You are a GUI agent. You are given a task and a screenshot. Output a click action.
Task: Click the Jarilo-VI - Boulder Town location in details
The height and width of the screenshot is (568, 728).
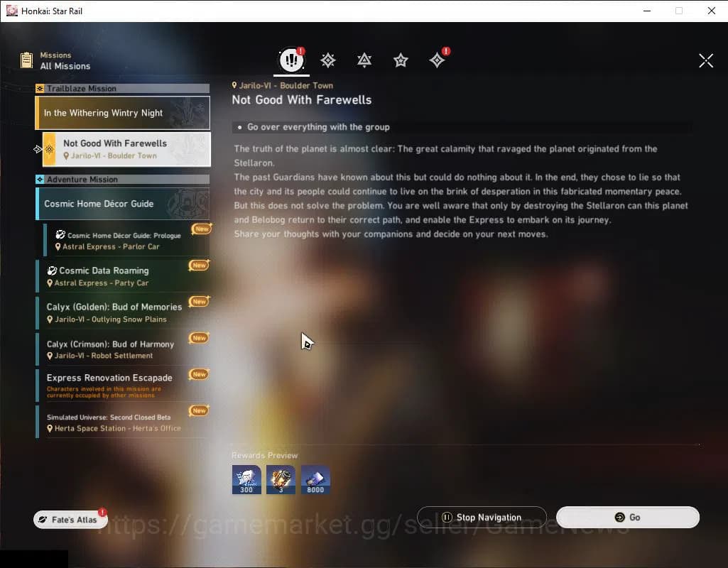point(283,85)
